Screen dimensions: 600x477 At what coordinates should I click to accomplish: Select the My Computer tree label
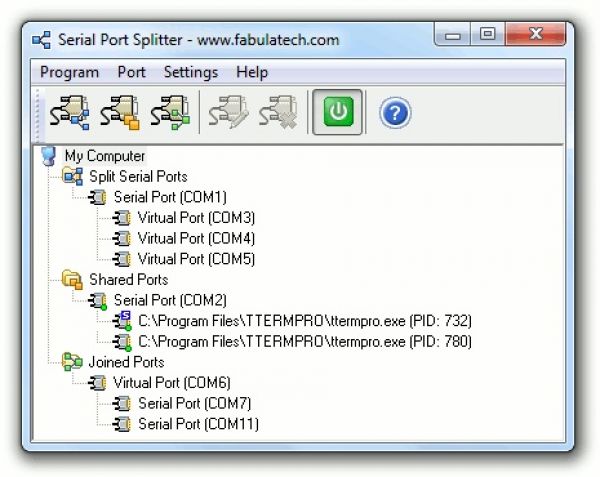click(104, 156)
